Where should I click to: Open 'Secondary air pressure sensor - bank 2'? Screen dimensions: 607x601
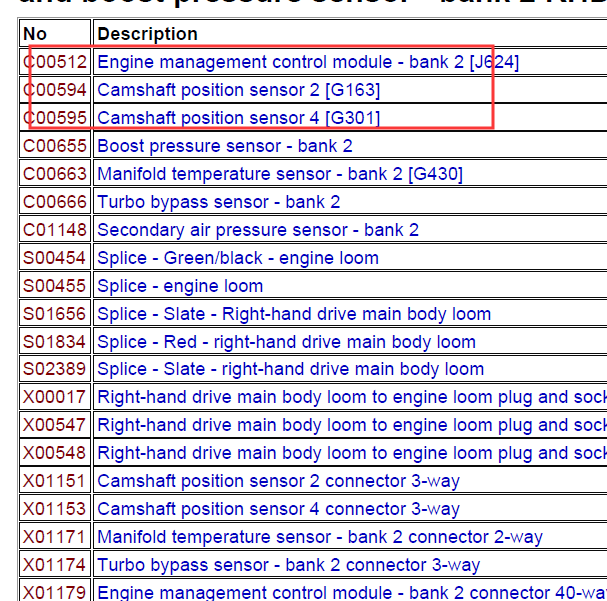pos(257,230)
